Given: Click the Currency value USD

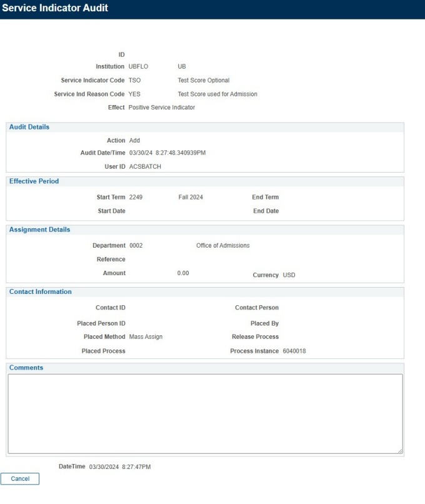Looking at the screenshot, I should (x=289, y=275).
